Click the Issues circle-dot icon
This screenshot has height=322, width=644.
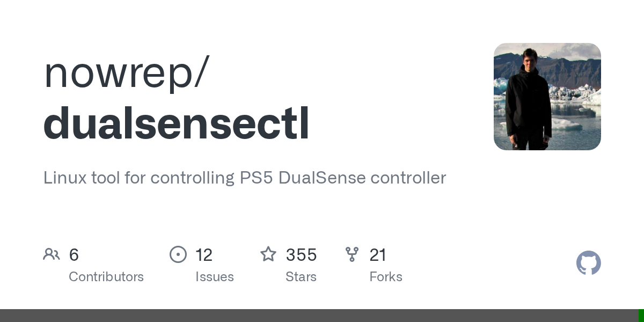178,254
